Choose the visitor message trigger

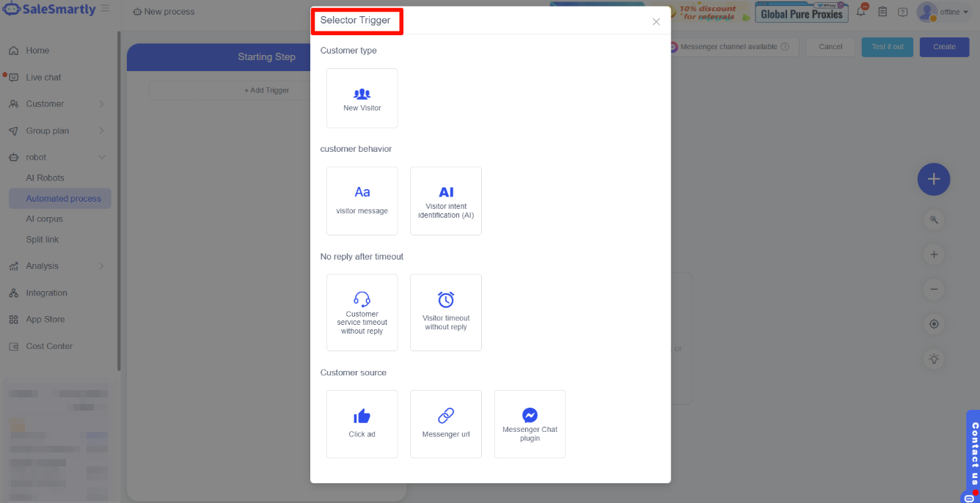pyautogui.click(x=362, y=200)
